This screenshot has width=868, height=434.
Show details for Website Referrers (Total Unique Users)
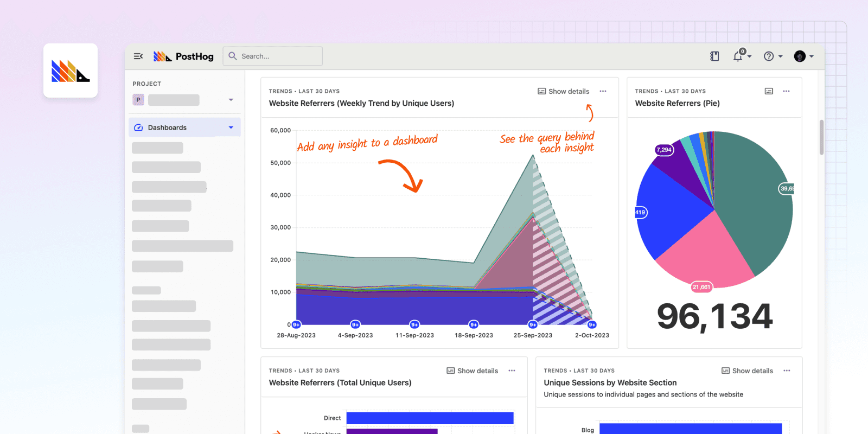pyautogui.click(x=472, y=371)
